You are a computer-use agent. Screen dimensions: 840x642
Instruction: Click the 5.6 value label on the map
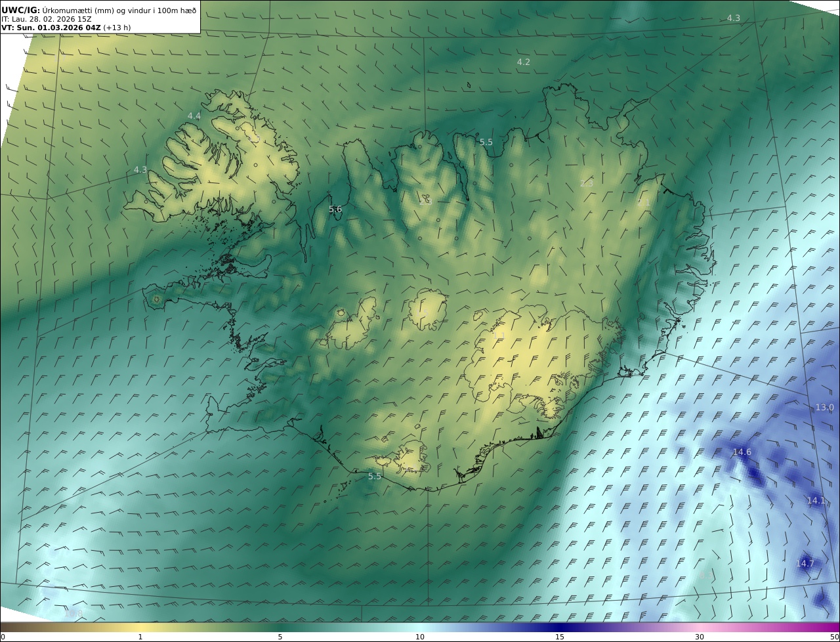coord(335,209)
